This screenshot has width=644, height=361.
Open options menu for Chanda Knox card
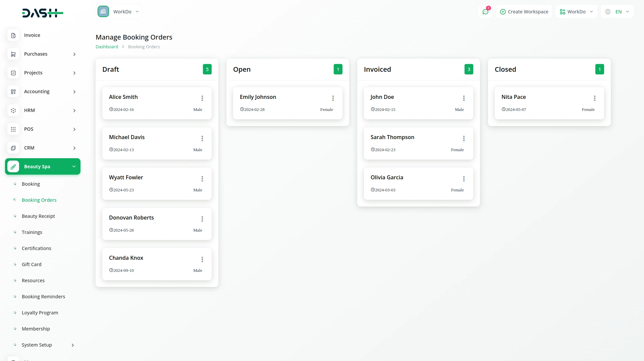[202, 259]
